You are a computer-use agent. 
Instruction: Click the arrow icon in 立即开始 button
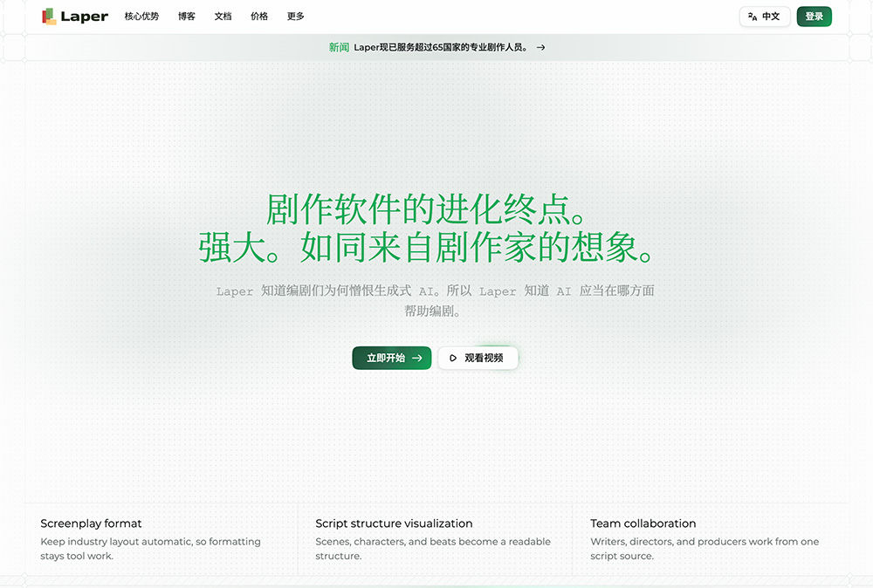pos(417,359)
